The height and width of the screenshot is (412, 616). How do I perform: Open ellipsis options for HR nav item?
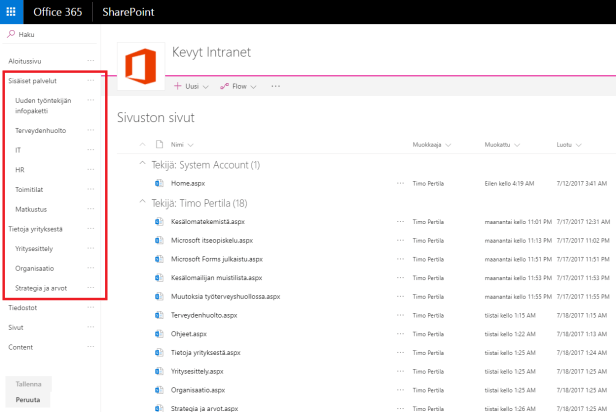click(x=91, y=170)
